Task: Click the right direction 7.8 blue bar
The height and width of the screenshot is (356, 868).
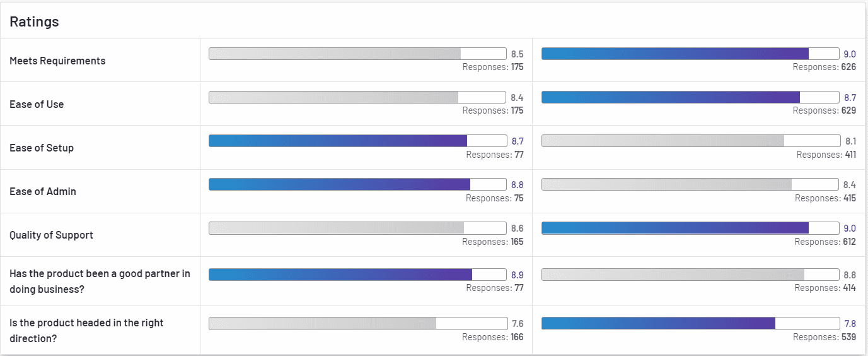Action: click(690, 323)
